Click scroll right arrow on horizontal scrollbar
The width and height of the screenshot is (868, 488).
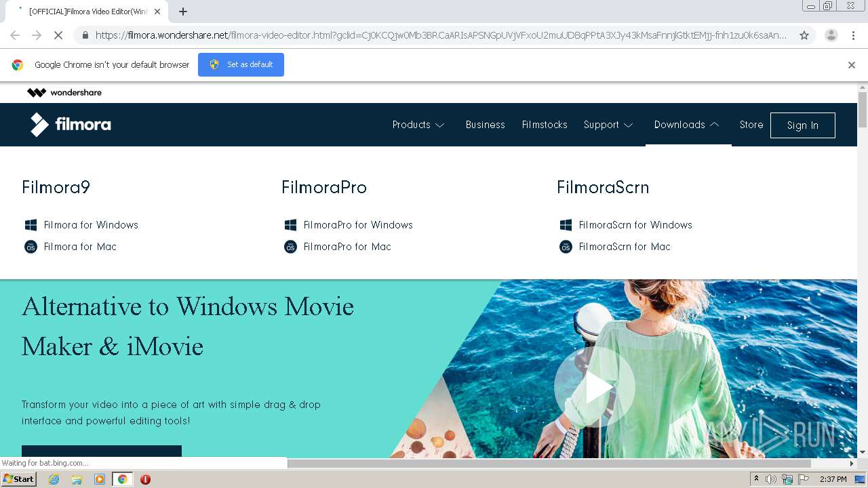852,464
